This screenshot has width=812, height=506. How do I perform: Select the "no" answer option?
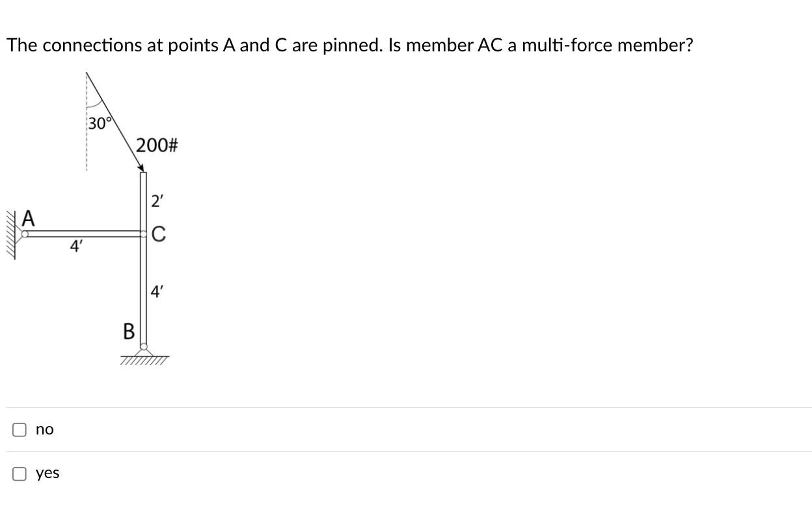pos(45,429)
